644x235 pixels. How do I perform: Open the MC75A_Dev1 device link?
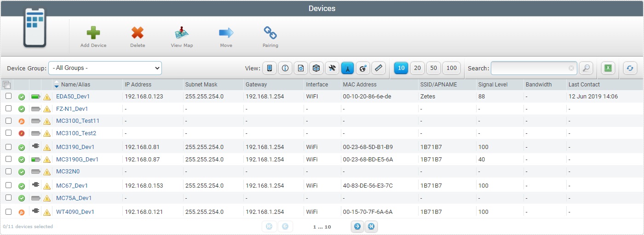(x=74, y=198)
